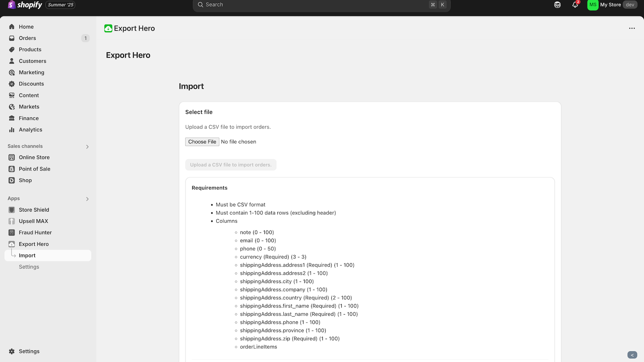The width and height of the screenshot is (644, 362).
Task: Open Export Hero Settings submenu item
Action: point(29,267)
